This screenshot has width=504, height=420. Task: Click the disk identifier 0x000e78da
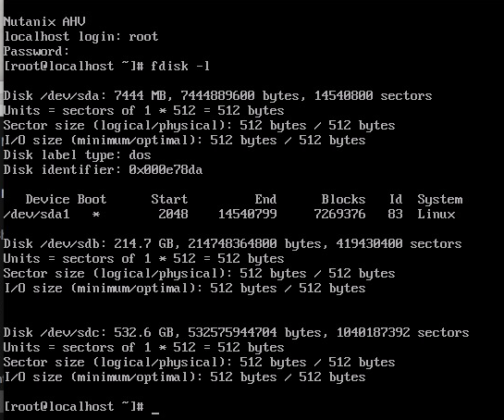(166, 170)
